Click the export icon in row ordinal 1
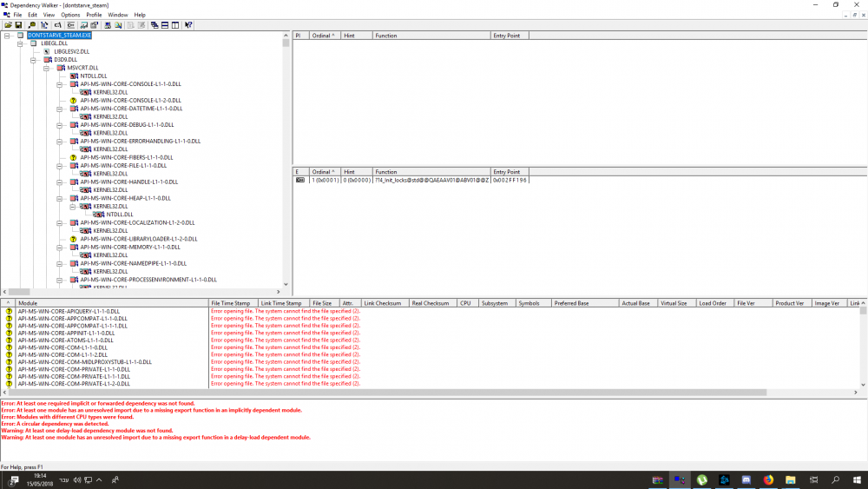 coord(300,180)
